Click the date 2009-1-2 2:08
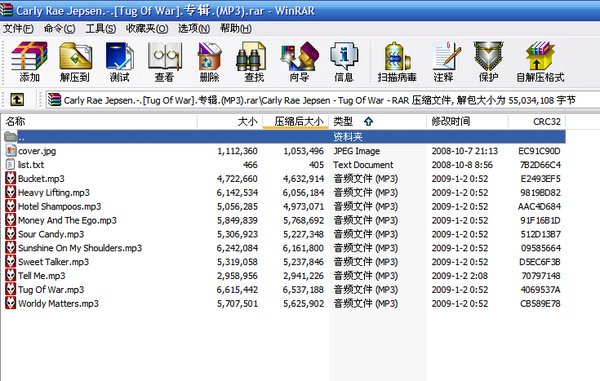Image resolution: width=600 pixels, height=381 pixels. [460, 276]
